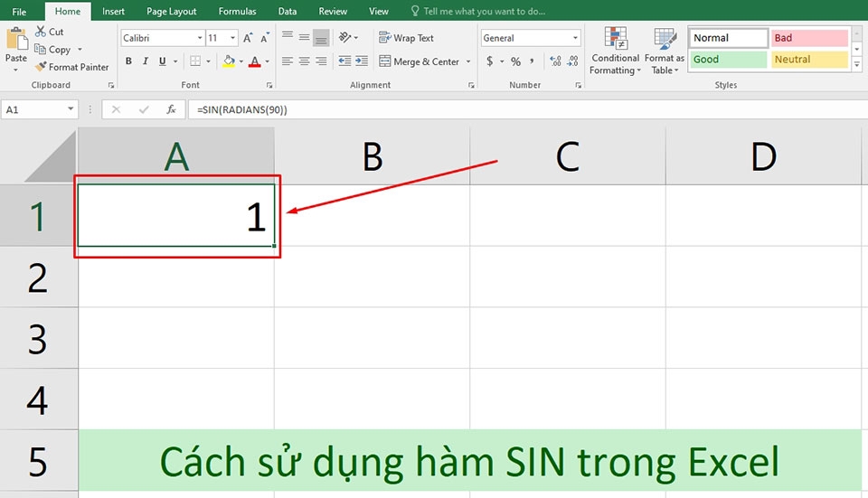Click Increase Decimal icon
This screenshot has height=498, width=868.
click(556, 61)
